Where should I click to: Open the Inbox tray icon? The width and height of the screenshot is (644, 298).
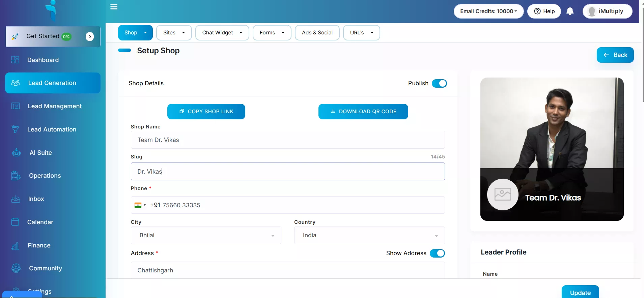[16, 199]
